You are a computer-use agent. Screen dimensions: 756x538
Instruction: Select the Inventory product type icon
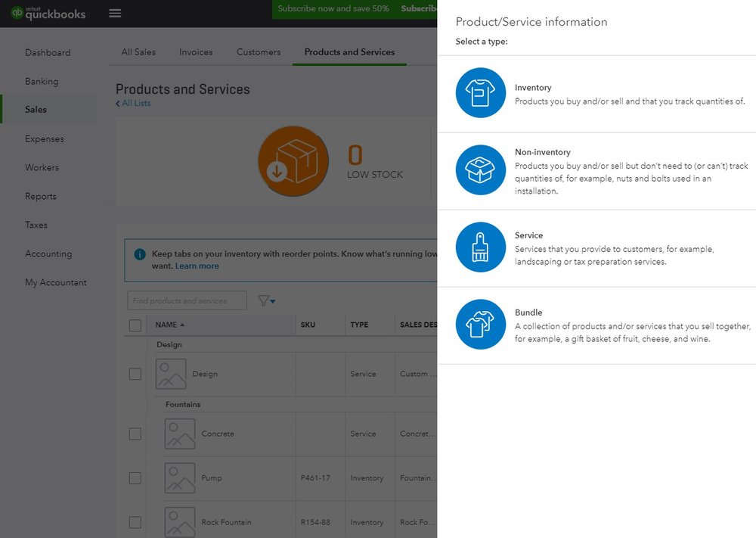point(480,93)
